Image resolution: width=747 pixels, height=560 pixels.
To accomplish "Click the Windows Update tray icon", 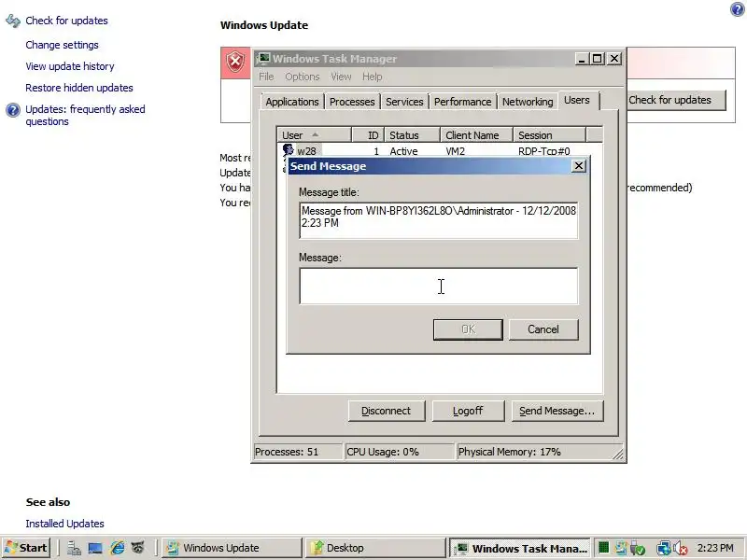I will pos(621,548).
